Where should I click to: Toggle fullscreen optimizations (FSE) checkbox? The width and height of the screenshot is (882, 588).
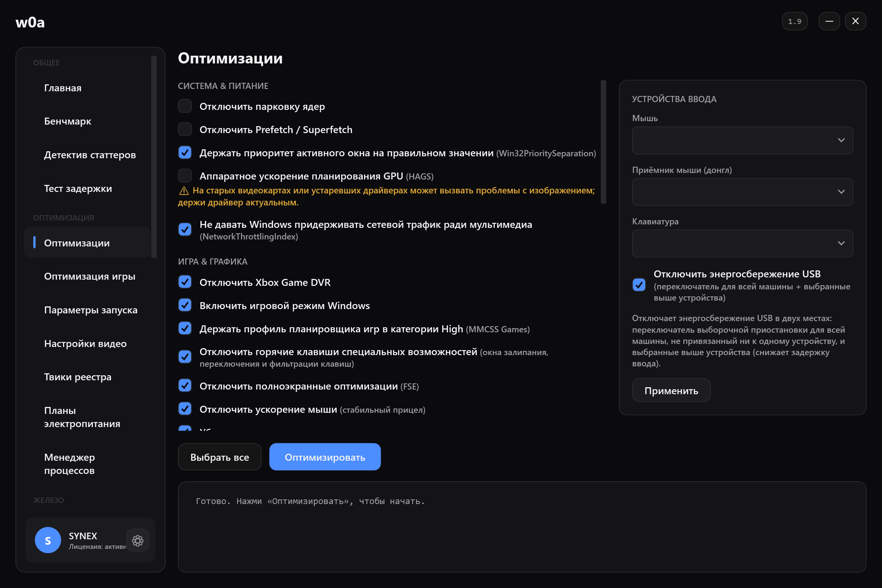coord(185,386)
